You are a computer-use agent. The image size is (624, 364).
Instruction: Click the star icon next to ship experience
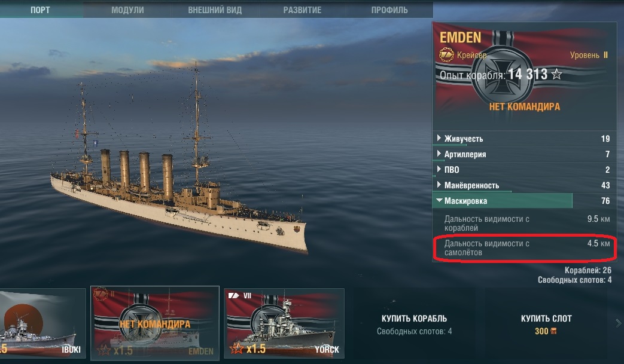tap(557, 74)
